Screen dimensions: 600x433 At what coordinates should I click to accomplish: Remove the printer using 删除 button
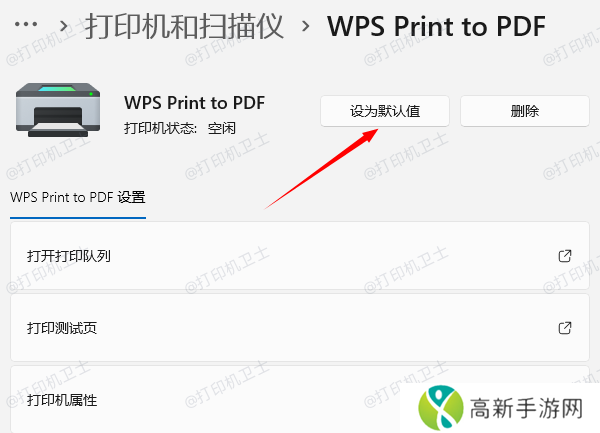(x=525, y=111)
